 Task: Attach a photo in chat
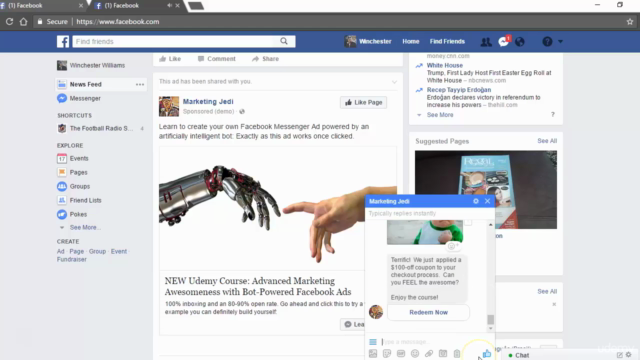click(x=373, y=353)
